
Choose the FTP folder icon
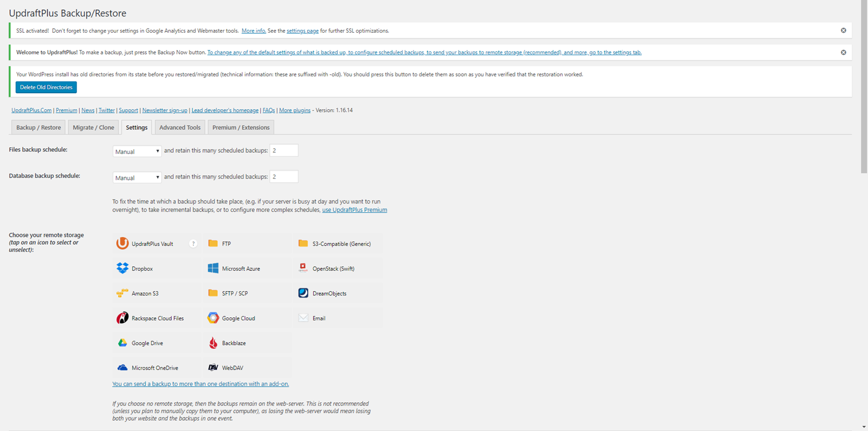pyautogui.click(x=213, y=244)
